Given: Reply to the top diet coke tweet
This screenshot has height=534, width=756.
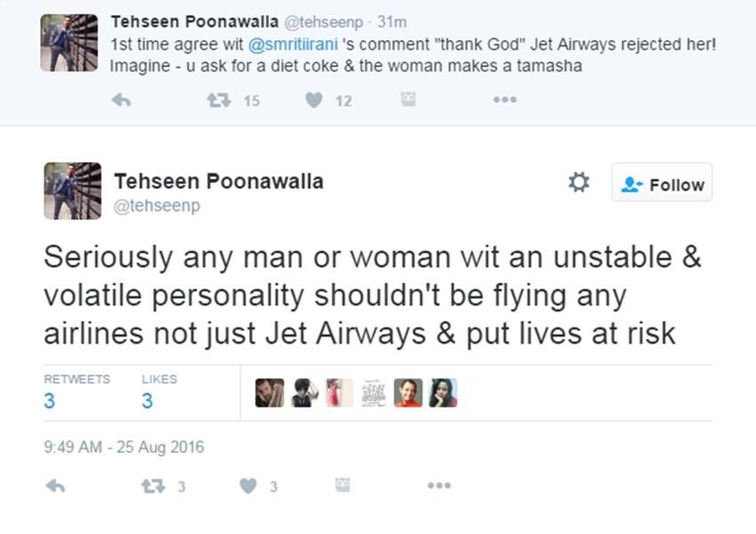Looking at the screenshot, I should click(121, 101).
